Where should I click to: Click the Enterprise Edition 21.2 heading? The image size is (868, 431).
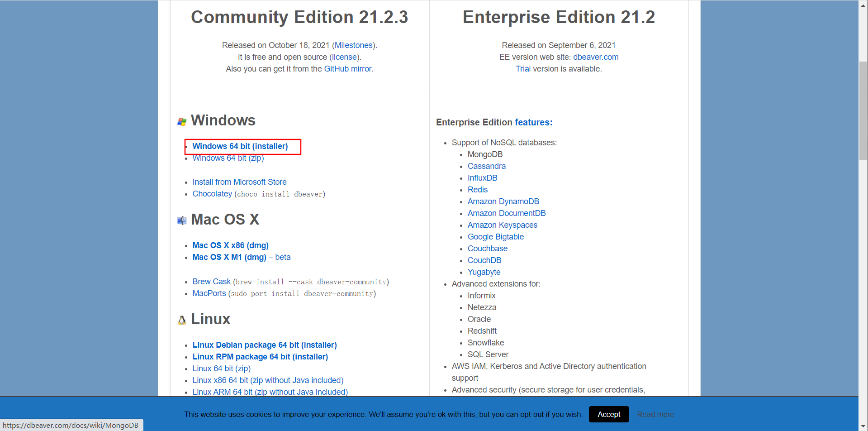point(559,17)
